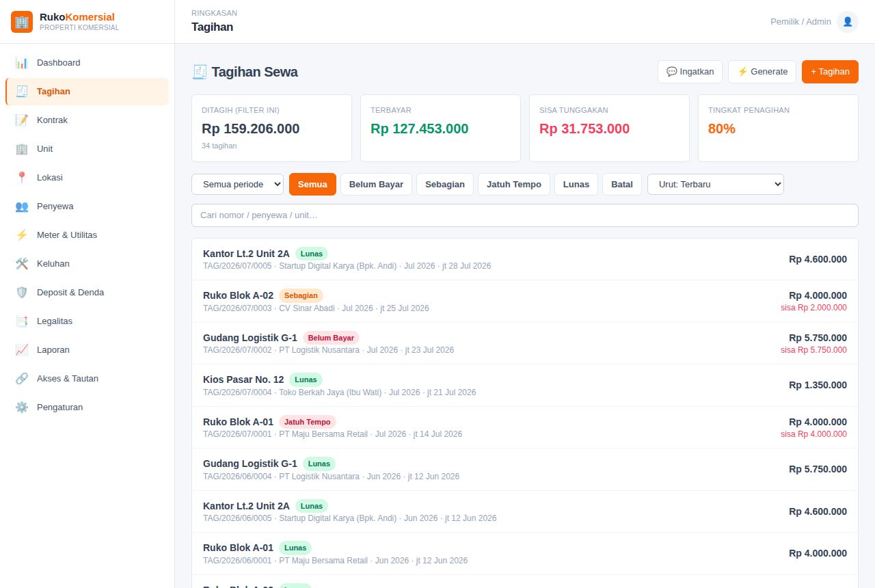Viewport: 875px width, 588px height.
Task: Click the Terbayar Rp 127.453.000 card
Action: tap(440, 128)
